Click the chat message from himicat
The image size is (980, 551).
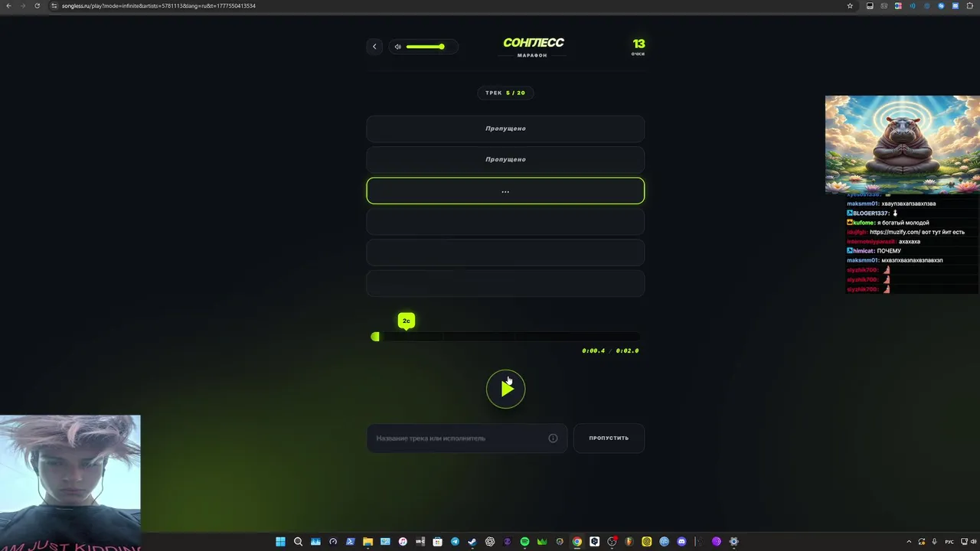[x=874, y=251]
